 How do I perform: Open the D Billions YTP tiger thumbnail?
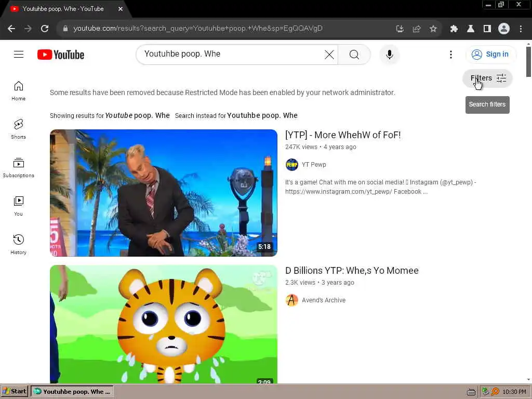tap(164, 324)
